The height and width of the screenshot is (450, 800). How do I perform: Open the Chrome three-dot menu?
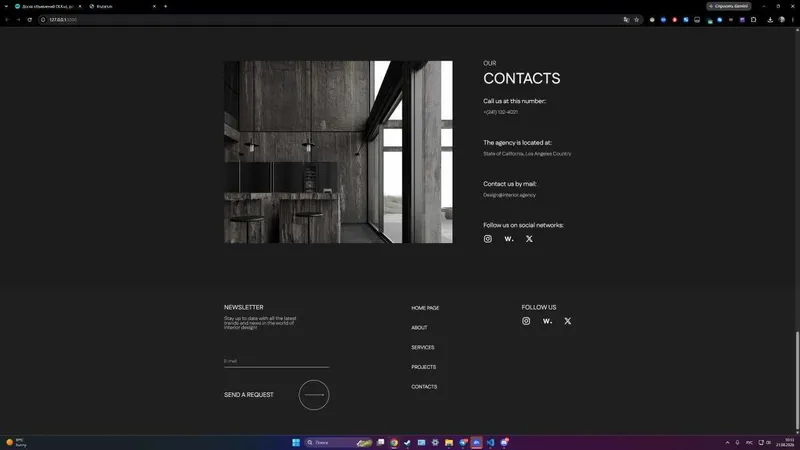(793, 19)
